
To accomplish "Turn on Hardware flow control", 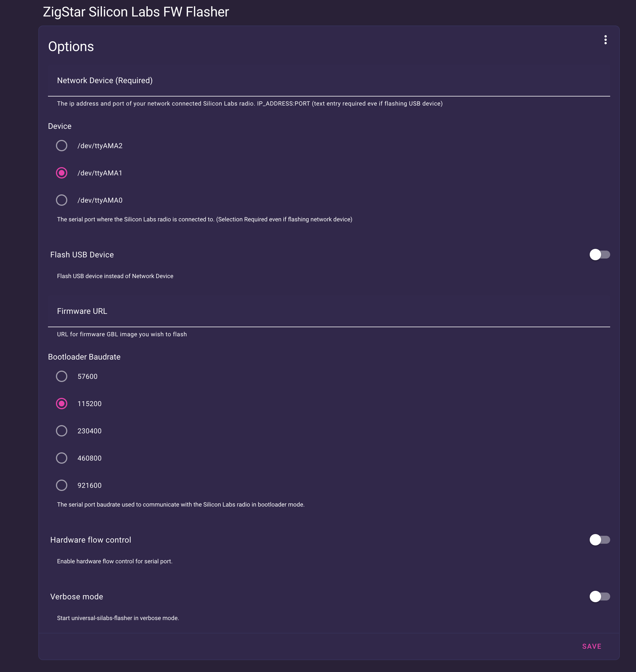I will (599, 540).
